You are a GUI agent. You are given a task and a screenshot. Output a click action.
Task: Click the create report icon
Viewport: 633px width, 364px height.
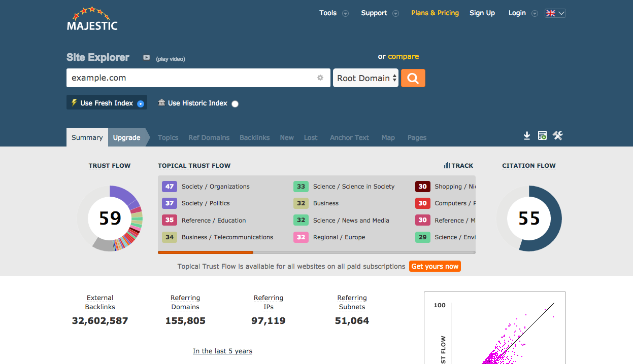(x=542, y=136)
